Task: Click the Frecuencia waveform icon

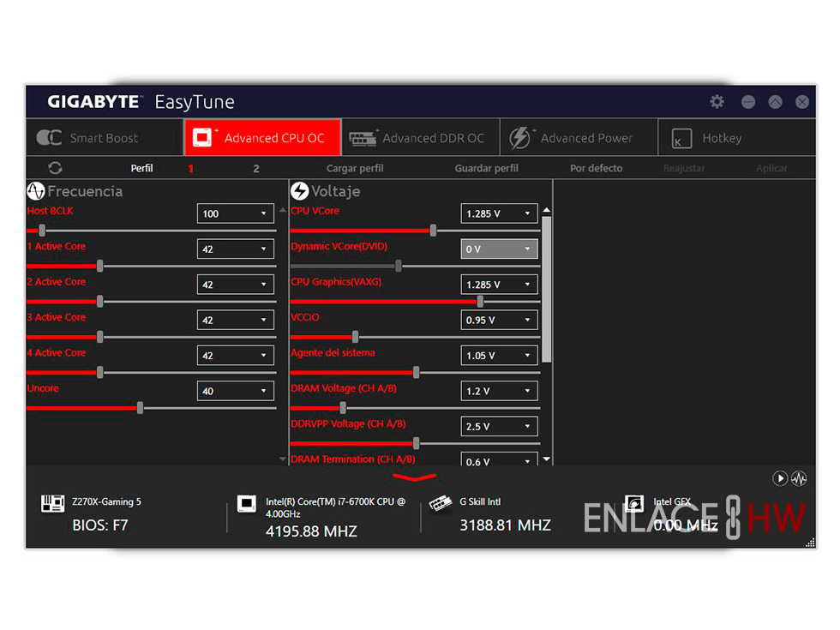Action: coord(36,190)
